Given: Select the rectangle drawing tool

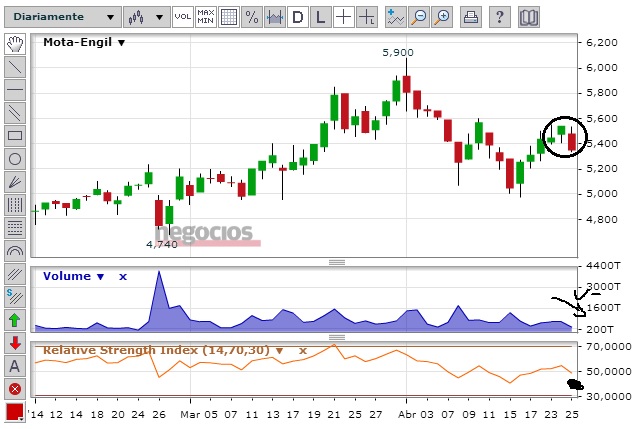Looking at the screenshot, I should (15, 136).
